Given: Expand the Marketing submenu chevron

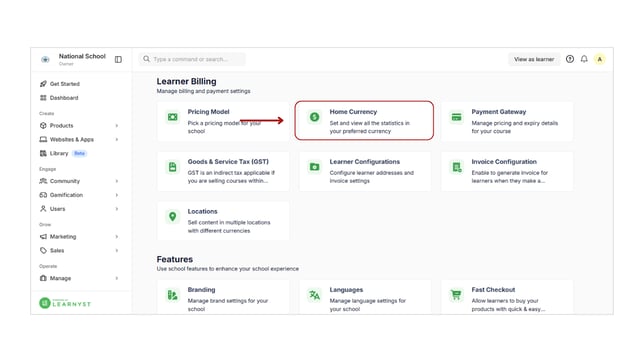Looking at the screenshot, I should (117, 237).
